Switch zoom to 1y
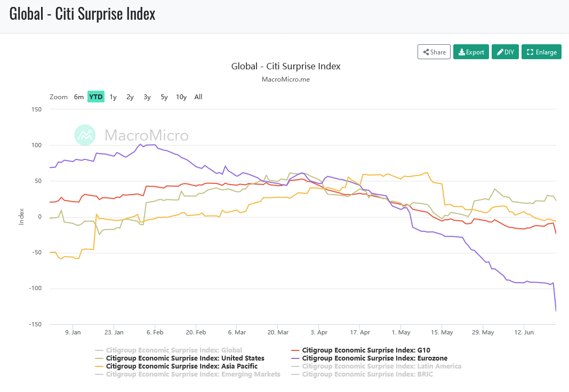Screen dimensions: 569x392 (x=113, y=97)
